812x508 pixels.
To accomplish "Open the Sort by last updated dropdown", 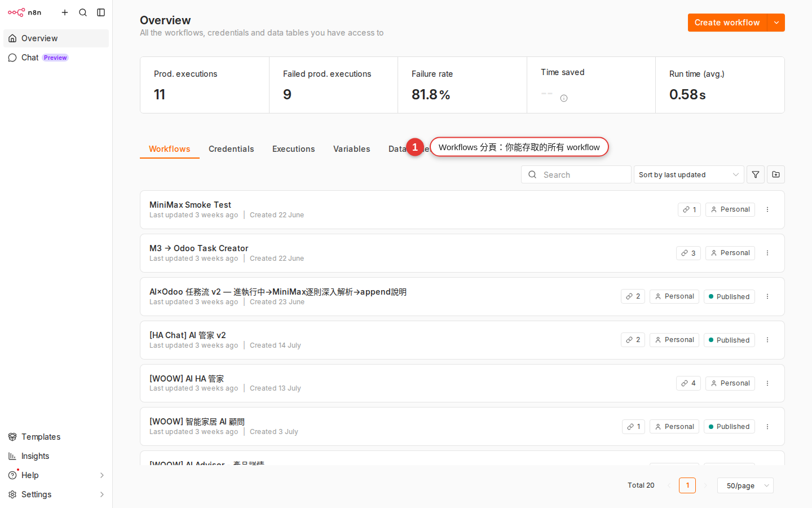I will point(689,174).
